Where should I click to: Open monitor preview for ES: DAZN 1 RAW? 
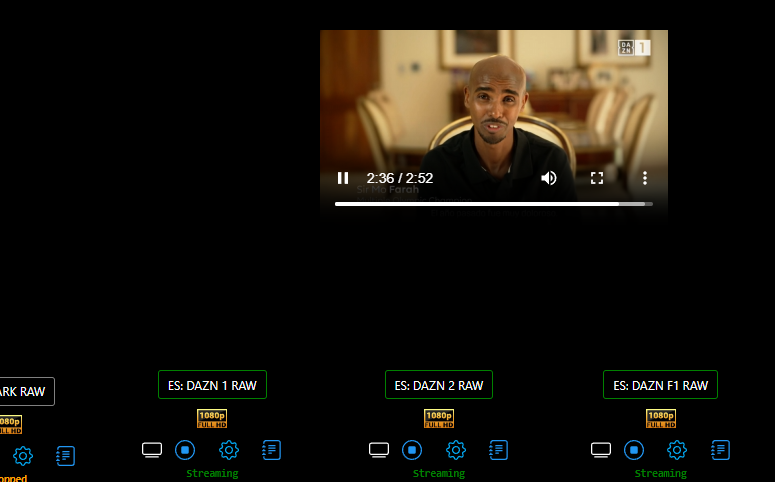(x=152, y=450)
